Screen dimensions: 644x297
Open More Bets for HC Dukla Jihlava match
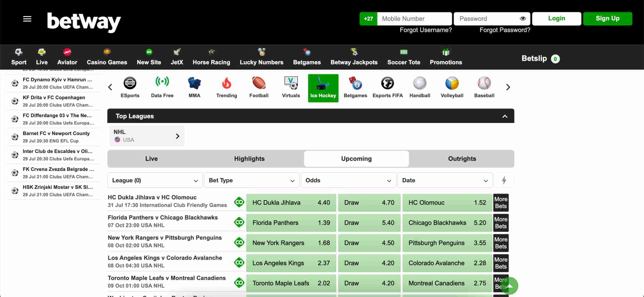pos(501,203)
